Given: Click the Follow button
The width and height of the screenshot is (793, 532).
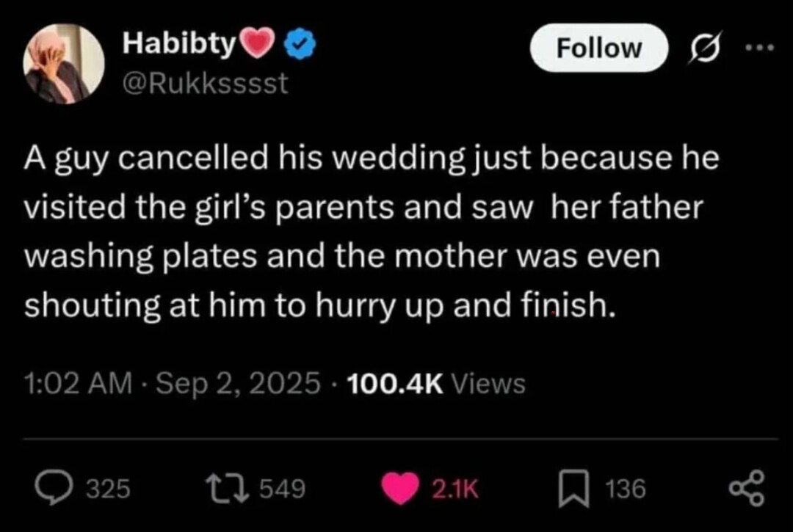Looking at the screenshot, I should point(598,48).
